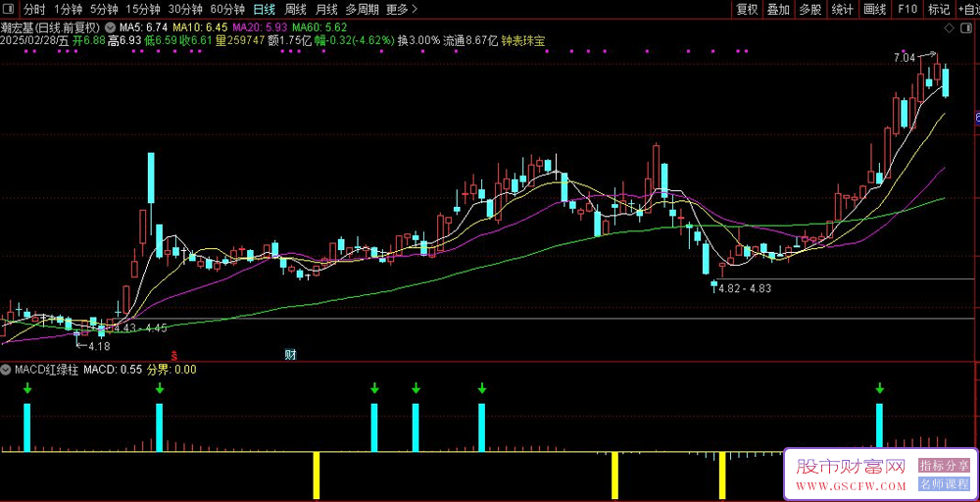This screenshot has width=980, height=502.
Task: Select the 5分钟 period tab
Action: click(103, 10)
